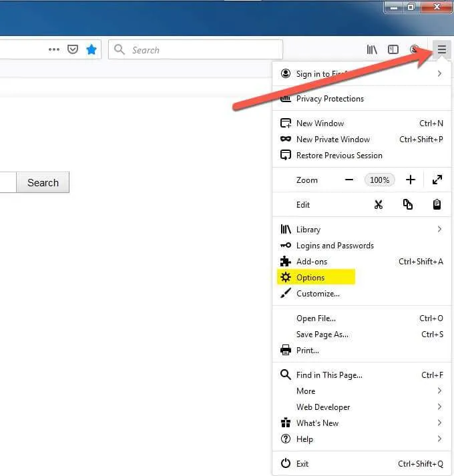454x476 pixels.
Task: Open Logins and Passwords
Action: [361, 246]
